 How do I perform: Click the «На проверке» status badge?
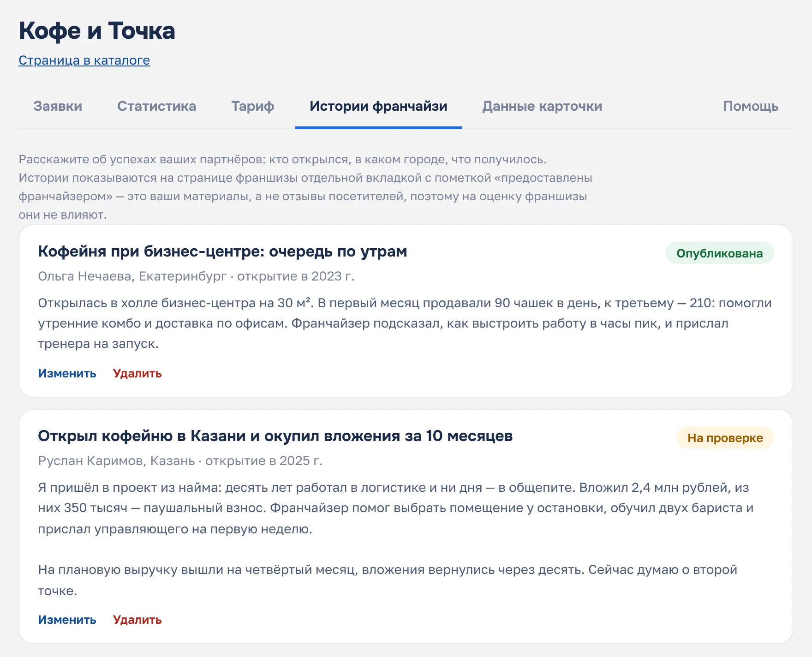(725, 438)
